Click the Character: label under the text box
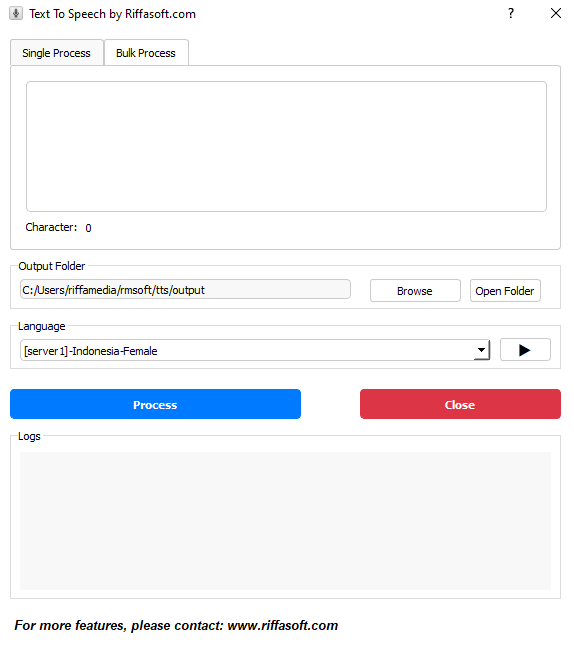574x654 pixels. pyautogui.click(x=51, y=227)
